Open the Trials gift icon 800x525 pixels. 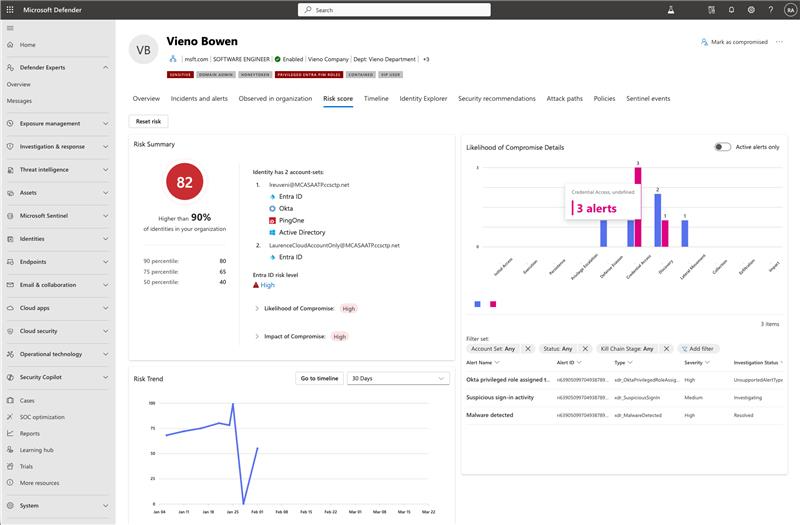pyautogui.click(x=10, y=466)
